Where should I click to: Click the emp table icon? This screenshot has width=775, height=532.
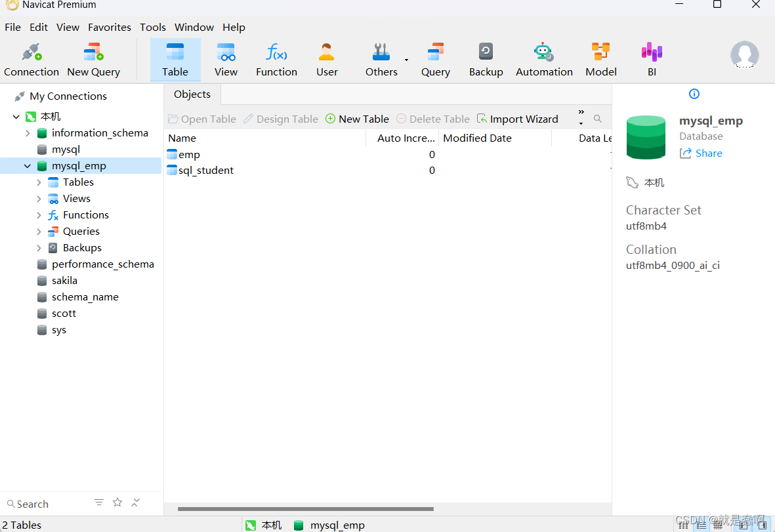[171, 154]
